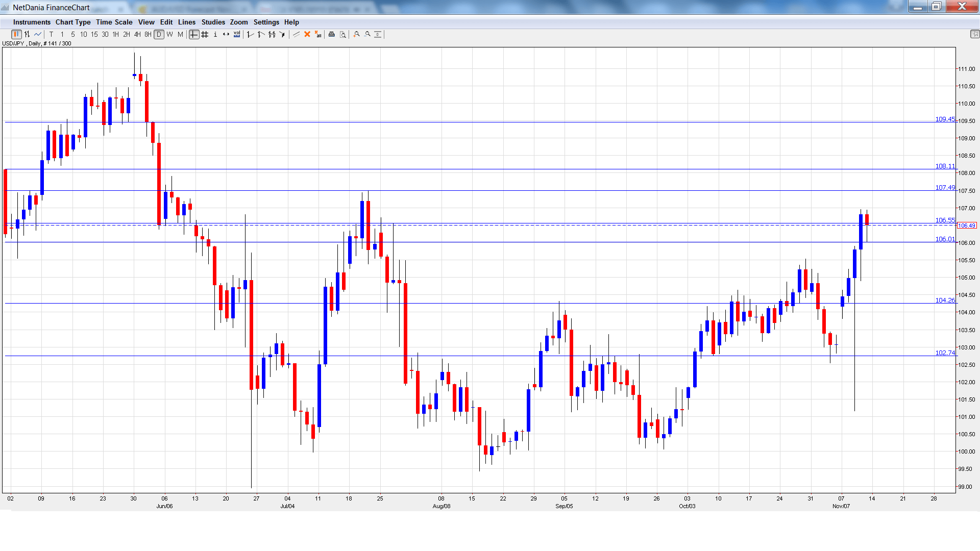980x551 pixels.
Task: Toggle the chart grid display
Action: (x=205, y=34)
